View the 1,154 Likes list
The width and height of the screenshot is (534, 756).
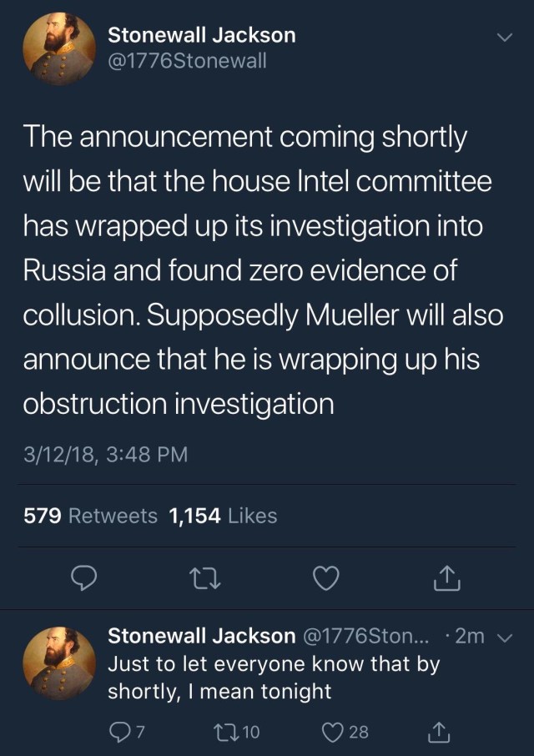click(x=223, y=516)
